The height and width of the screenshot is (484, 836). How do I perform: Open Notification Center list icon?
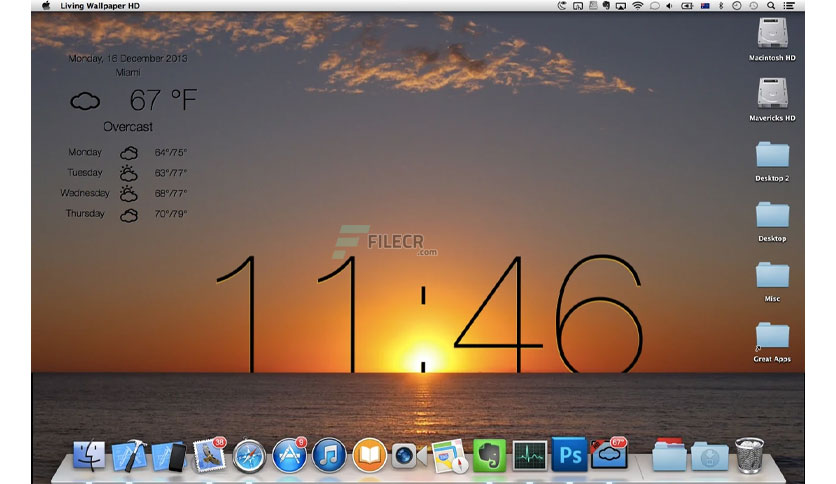(x=789, y=6)
